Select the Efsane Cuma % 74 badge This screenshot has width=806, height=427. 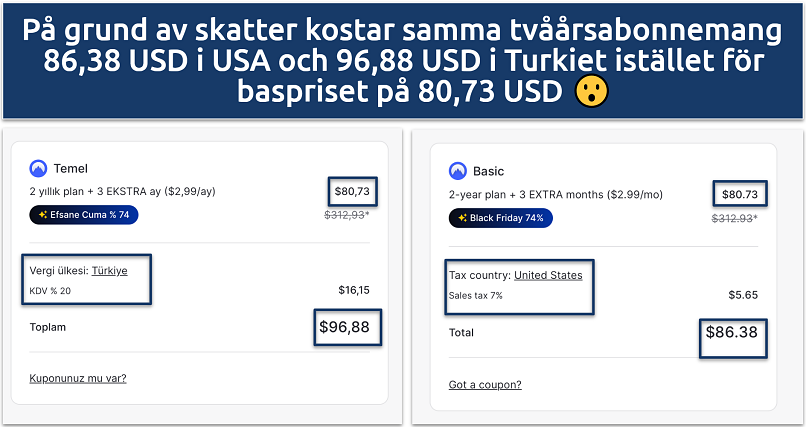(84, 214)
